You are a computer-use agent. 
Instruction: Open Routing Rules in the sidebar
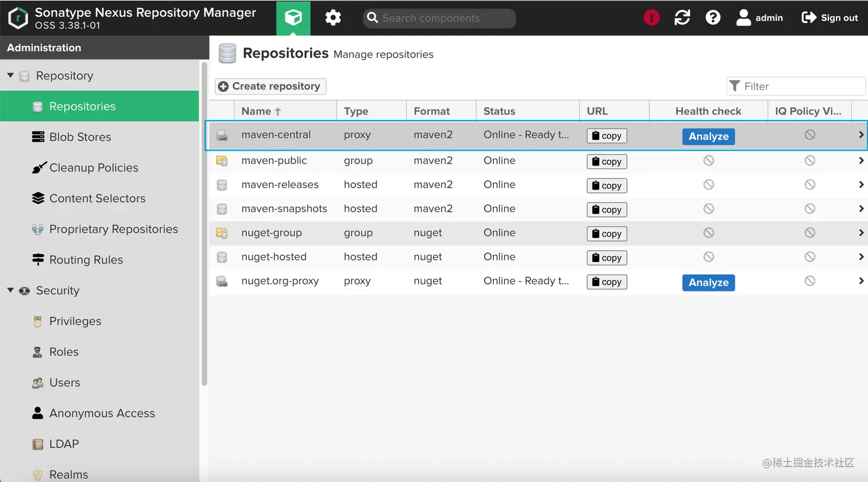[99, 259]
